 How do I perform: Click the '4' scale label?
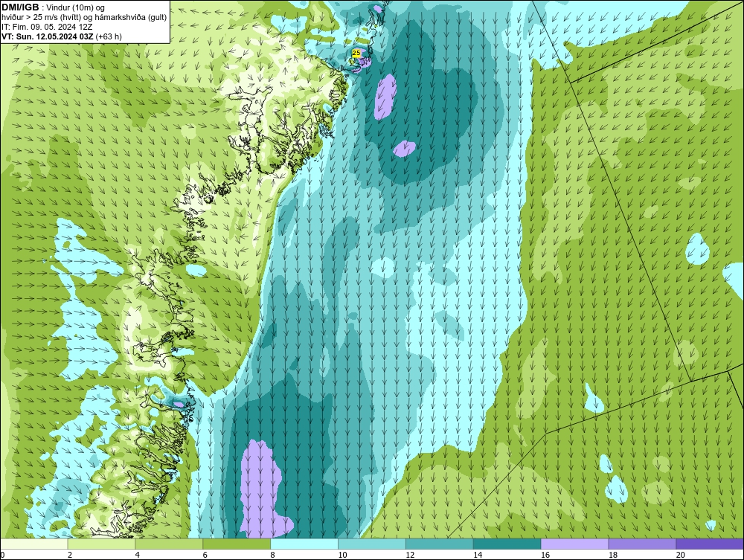(x=138, y=555)
